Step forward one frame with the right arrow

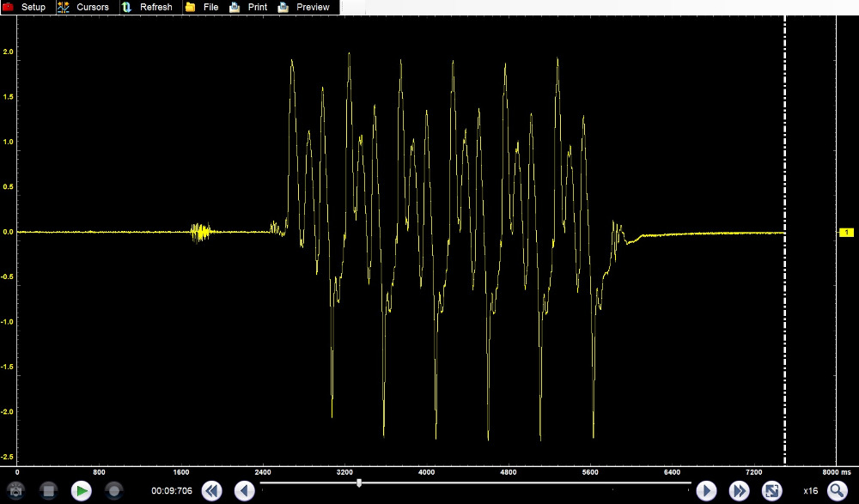pyautogui.click(x=706, y=491)
